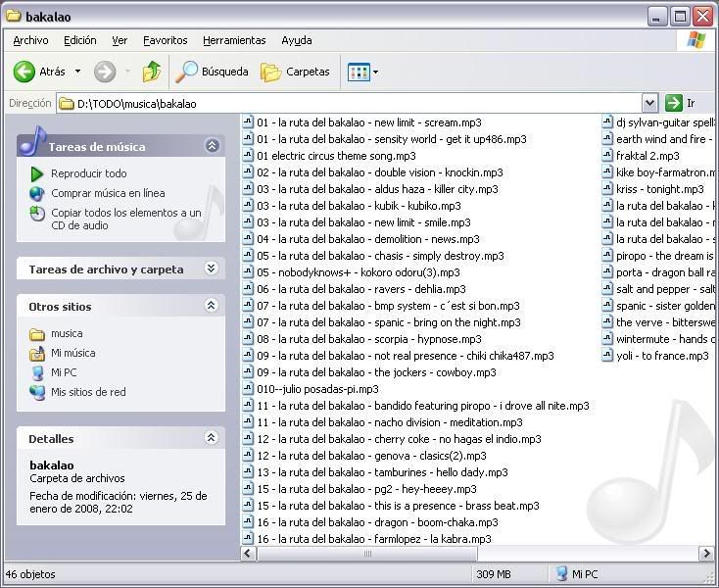Select icon of 05 - nobodyknows+ kokoro odoru
719x588 pixels.
[x=248, y=272]
